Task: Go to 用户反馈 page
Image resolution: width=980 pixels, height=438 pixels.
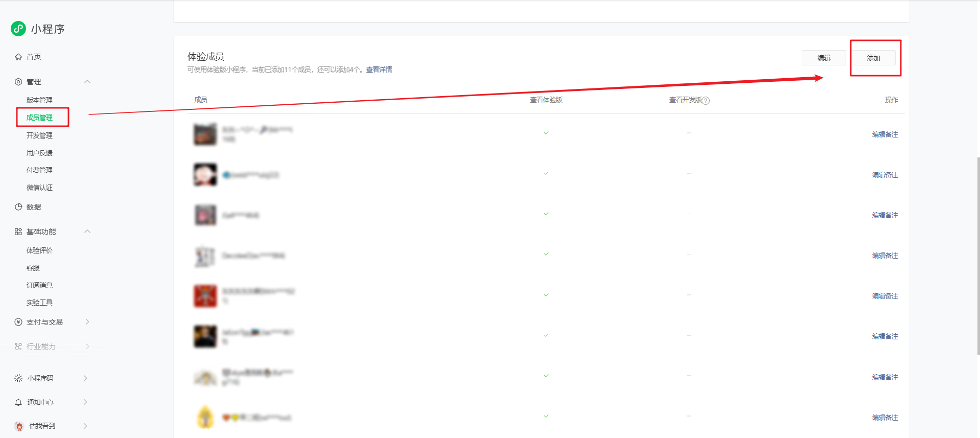Action: pyautogui.click(x=39, y=153)
